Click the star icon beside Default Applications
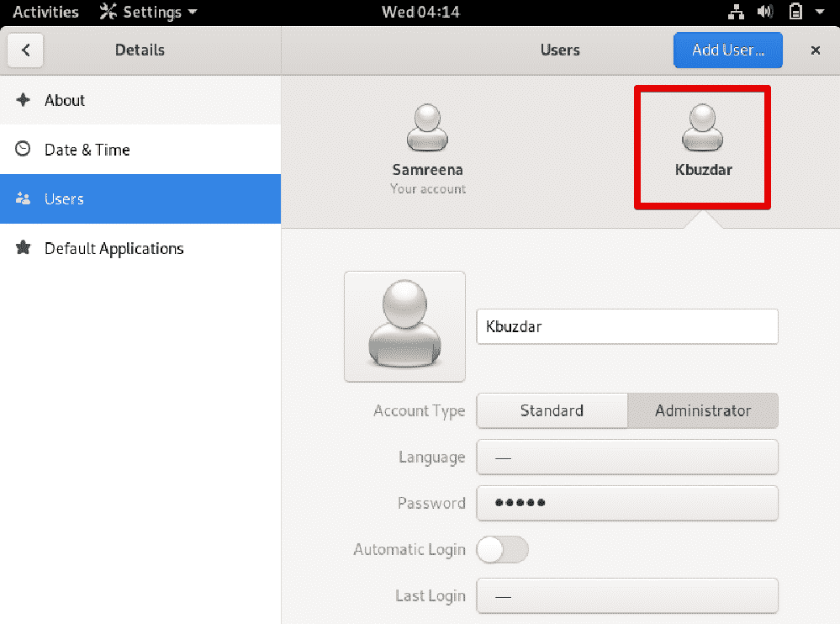Viewport: 840px width, 624px height. click(x=23, y=247)
